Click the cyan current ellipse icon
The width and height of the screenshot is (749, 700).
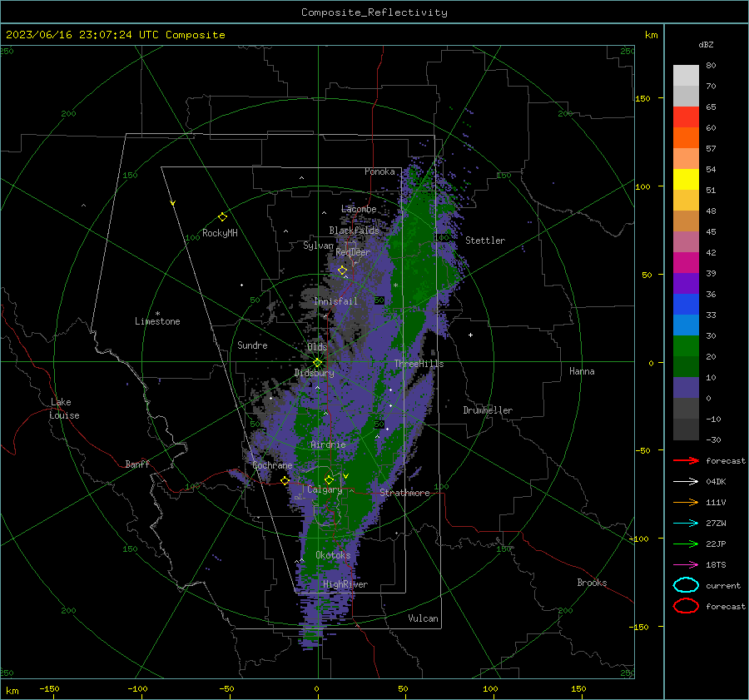tap(686, 585)
